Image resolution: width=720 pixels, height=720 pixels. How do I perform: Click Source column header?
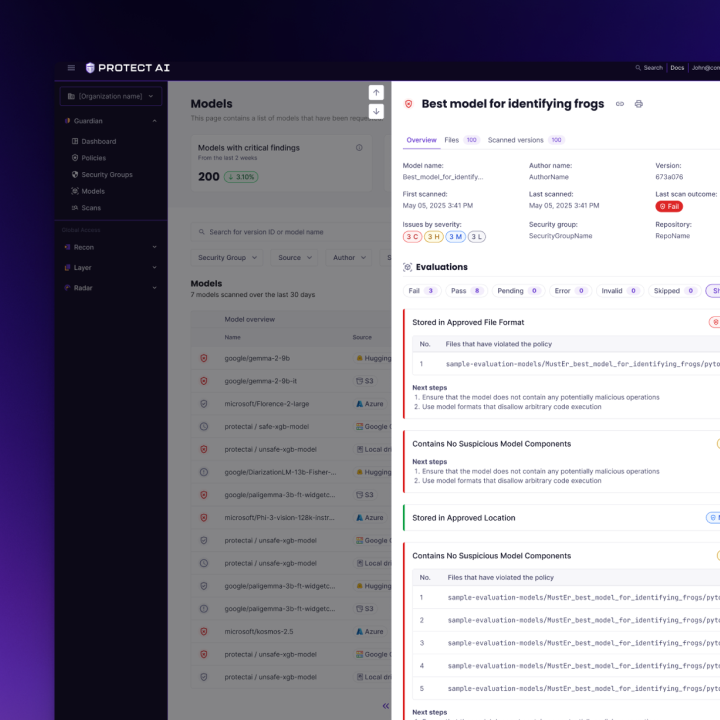point(362,338)
